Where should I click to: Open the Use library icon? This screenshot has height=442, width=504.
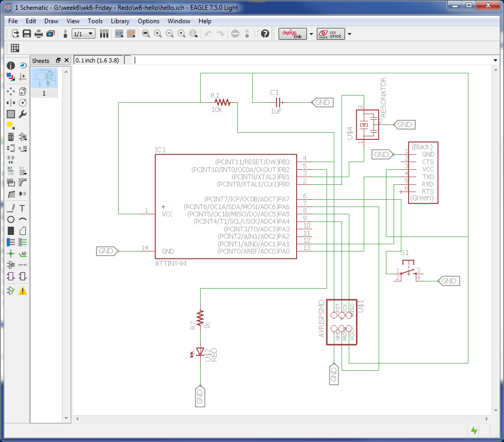click(104, 34)
